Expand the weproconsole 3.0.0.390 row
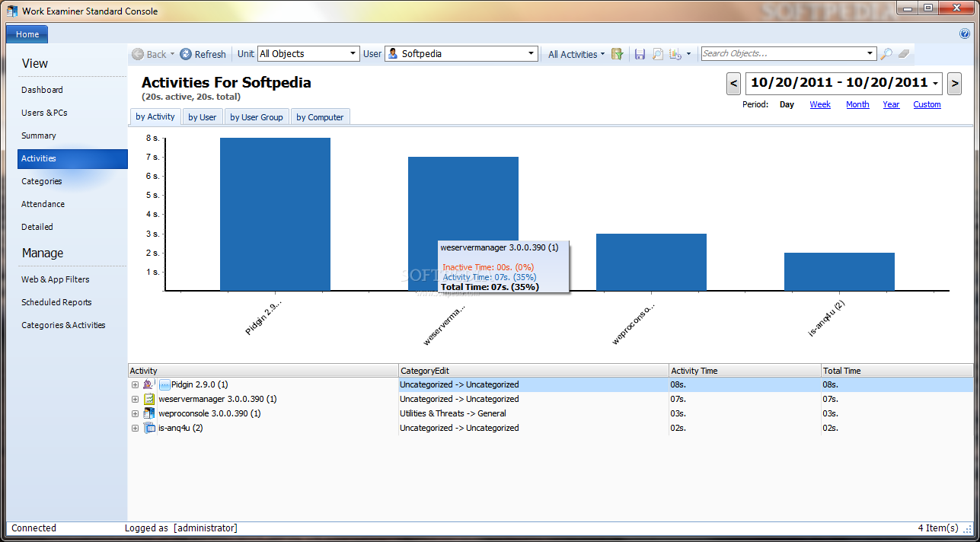980x542 pixels. pos(135,413)
